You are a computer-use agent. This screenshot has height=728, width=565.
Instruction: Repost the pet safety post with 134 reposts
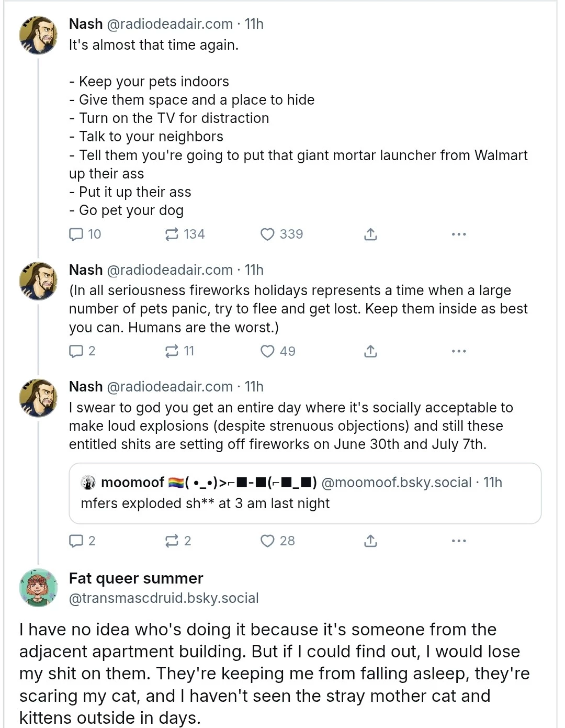point(185,234)
